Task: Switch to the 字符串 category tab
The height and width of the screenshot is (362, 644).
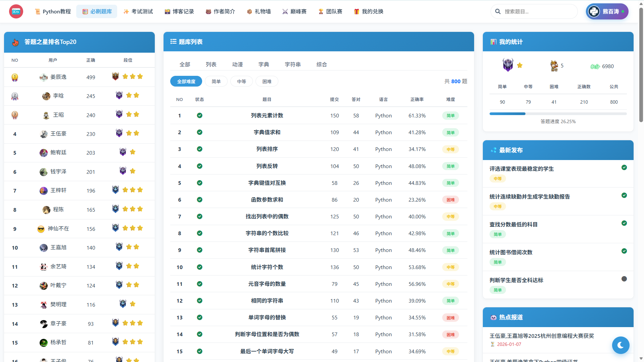Action: (292, 64)
